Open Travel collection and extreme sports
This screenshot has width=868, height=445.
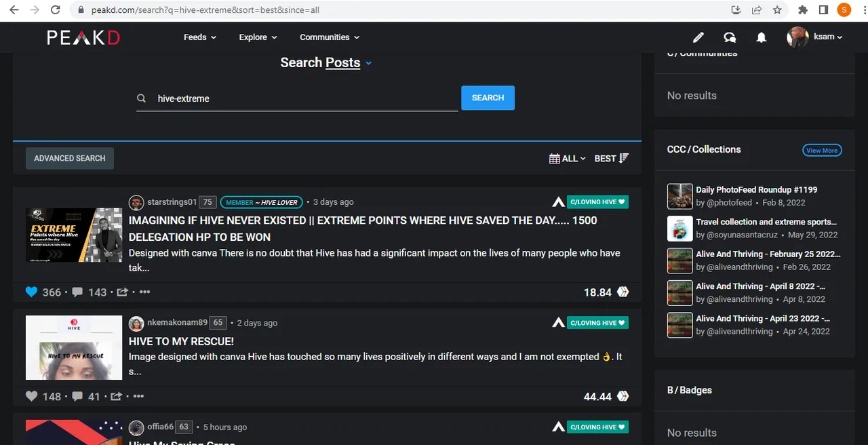pyautogui.click(x=766, y=222)
